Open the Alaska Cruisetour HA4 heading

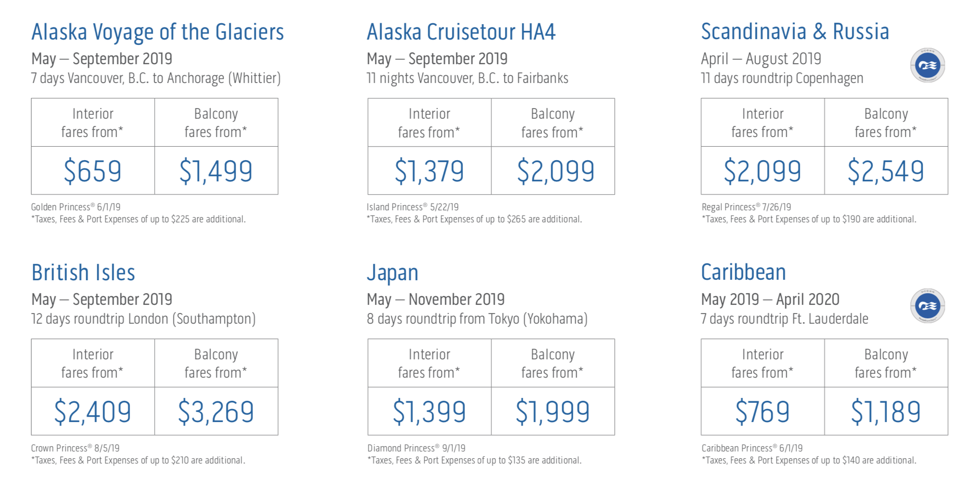click(x=461, y=32)
